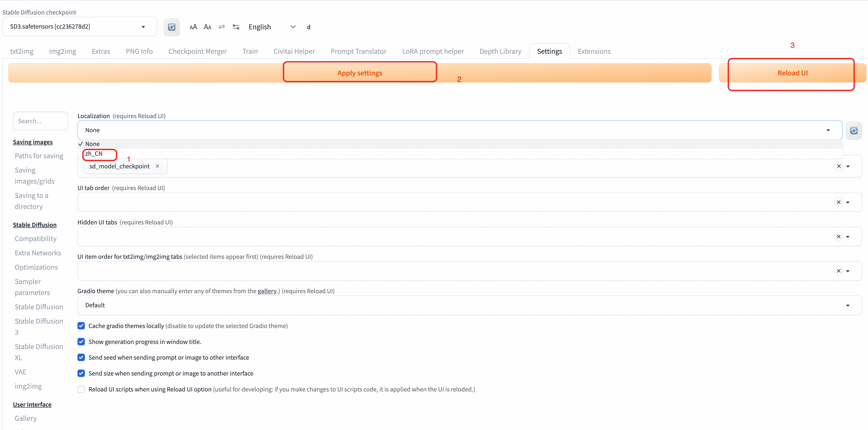The image size is (868, 430).
Task: Open Saving images/grids settings section
Action: (35, 176)
